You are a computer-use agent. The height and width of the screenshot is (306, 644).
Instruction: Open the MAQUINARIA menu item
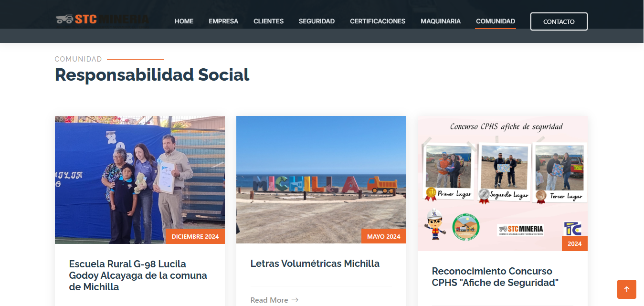point(441,21)
